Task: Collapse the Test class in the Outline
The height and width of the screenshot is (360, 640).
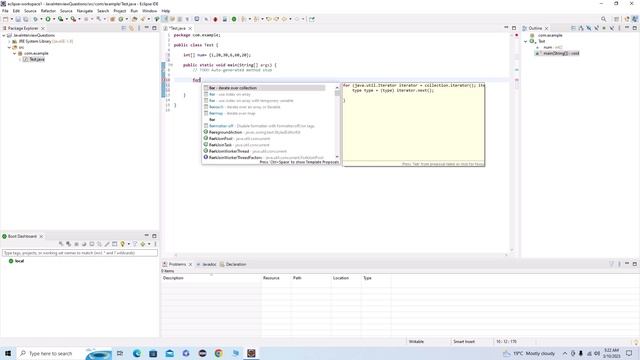Action: (x=526, y=41)
